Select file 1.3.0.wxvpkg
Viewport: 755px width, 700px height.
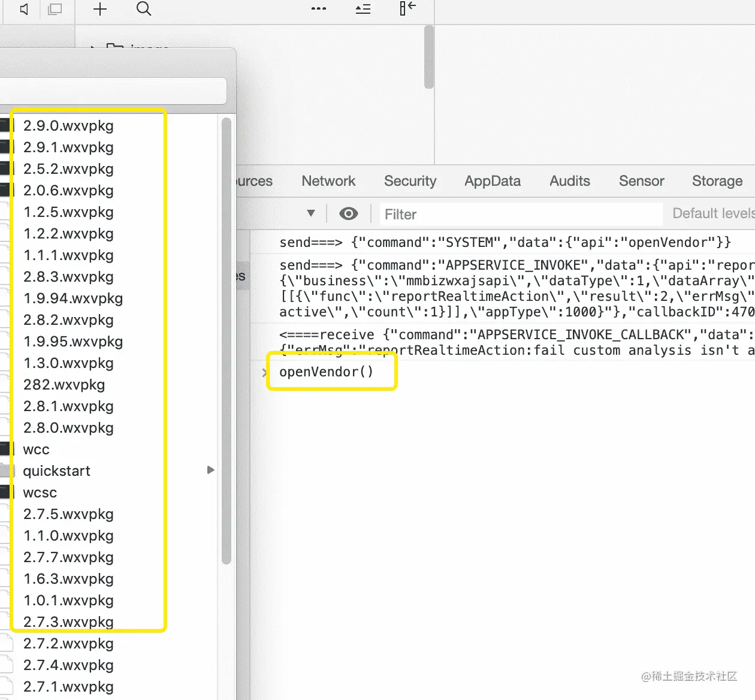coord(68,363)
